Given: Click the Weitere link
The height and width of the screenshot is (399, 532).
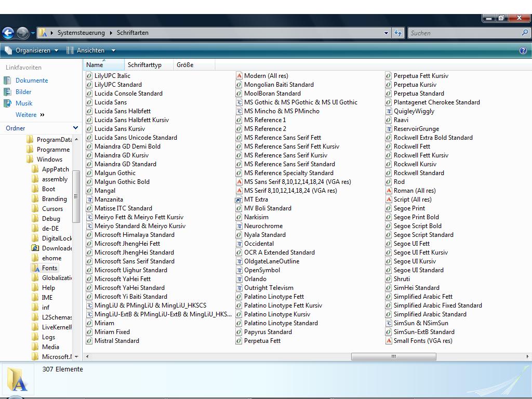Looking at the screenshot, I should (26, 115).
